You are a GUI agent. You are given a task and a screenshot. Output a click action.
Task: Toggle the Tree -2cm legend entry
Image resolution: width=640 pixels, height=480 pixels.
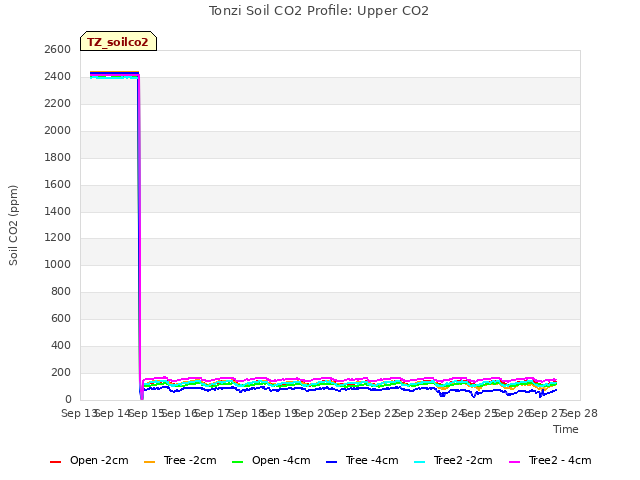point(180,460)
